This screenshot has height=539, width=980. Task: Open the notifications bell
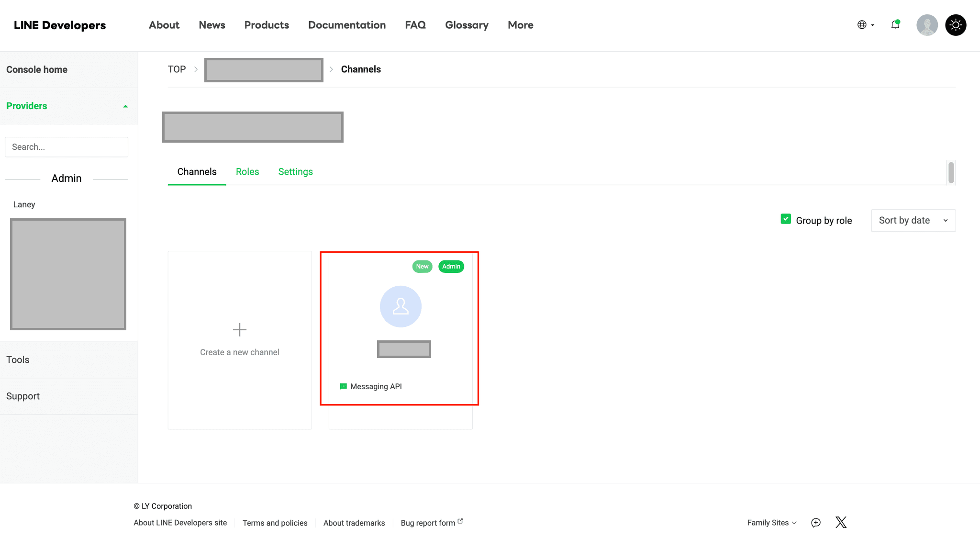click(x=895, y=25)
